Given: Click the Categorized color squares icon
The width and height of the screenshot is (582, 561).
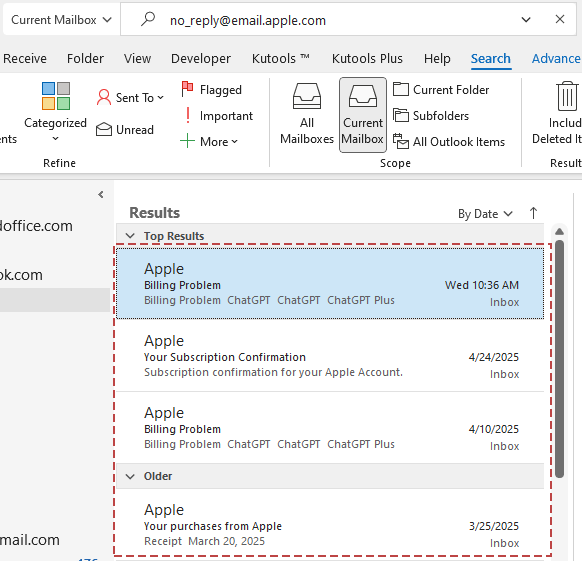Looking at the screenshot, I should tap(56, 96).
